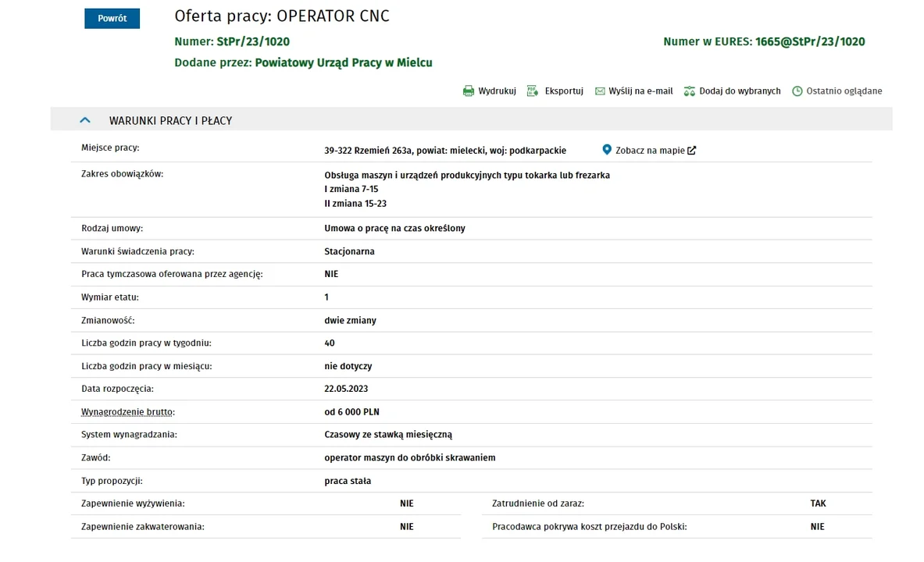This screenshot has height=562, width=924.
Task: Click NIE value for Praca tymczasowa row
Action: [331, 274]
